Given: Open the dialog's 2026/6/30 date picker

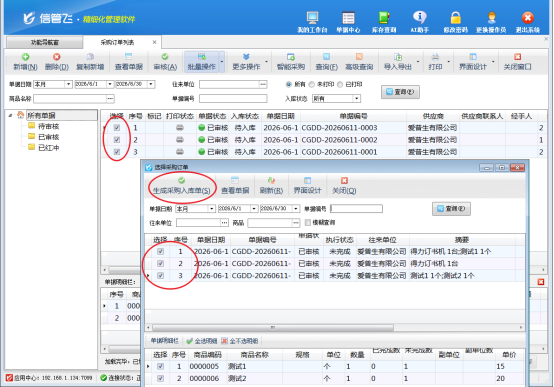Looking at the screenshot, I should click(296, 209).
